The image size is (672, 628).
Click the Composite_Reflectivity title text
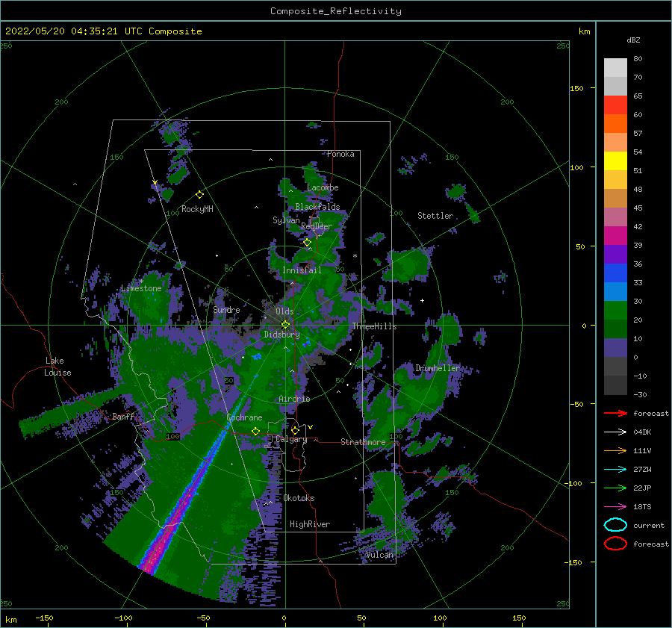click(336, 11)
